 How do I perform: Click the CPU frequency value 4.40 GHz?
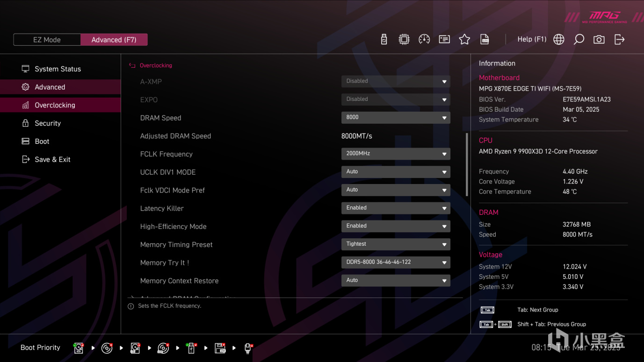[575, 172]
